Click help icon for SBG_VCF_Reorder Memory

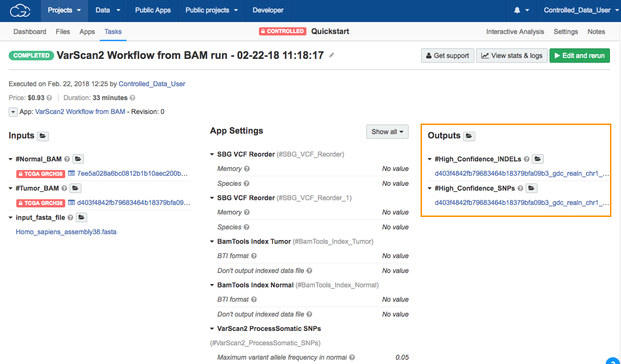(x=247, y=169)
